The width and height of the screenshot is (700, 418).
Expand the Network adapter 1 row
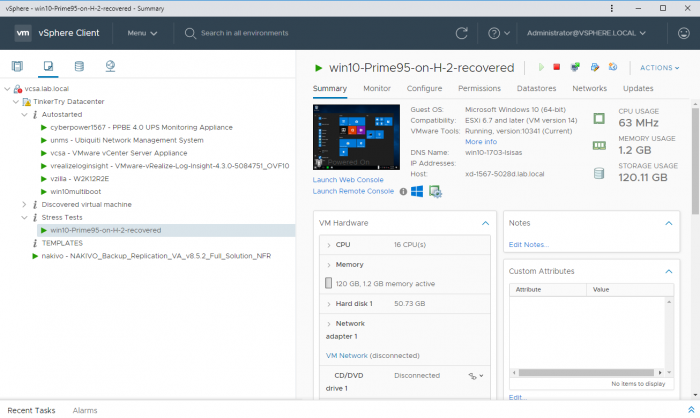tap(329, 324)
